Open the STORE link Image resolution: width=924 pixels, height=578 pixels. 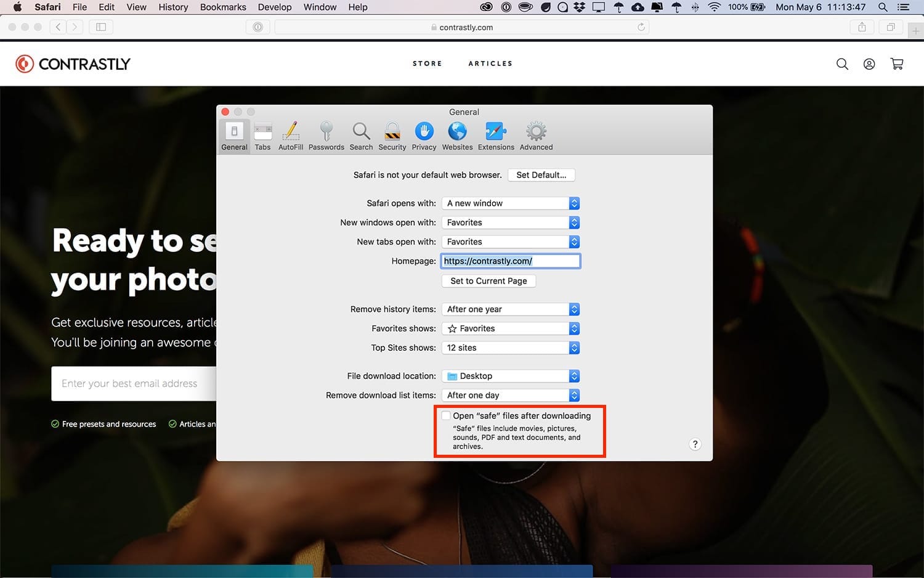click(428, 63)
